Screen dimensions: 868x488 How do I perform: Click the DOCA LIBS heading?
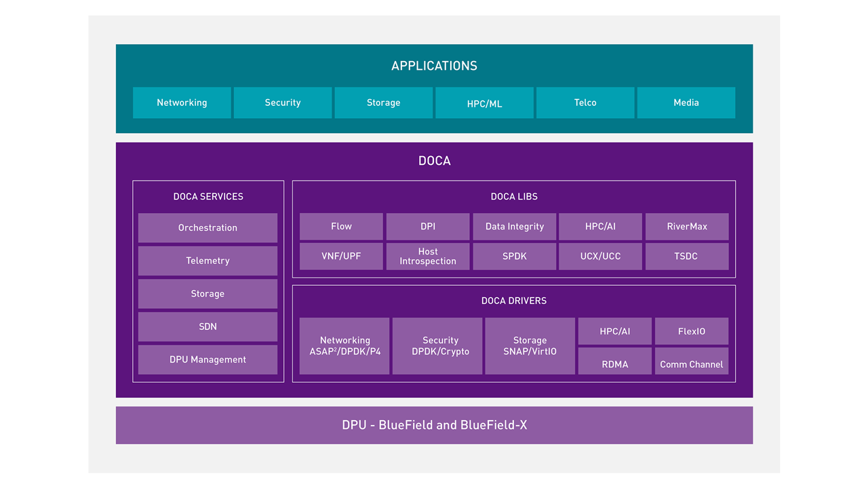click(x=514, y=196)
